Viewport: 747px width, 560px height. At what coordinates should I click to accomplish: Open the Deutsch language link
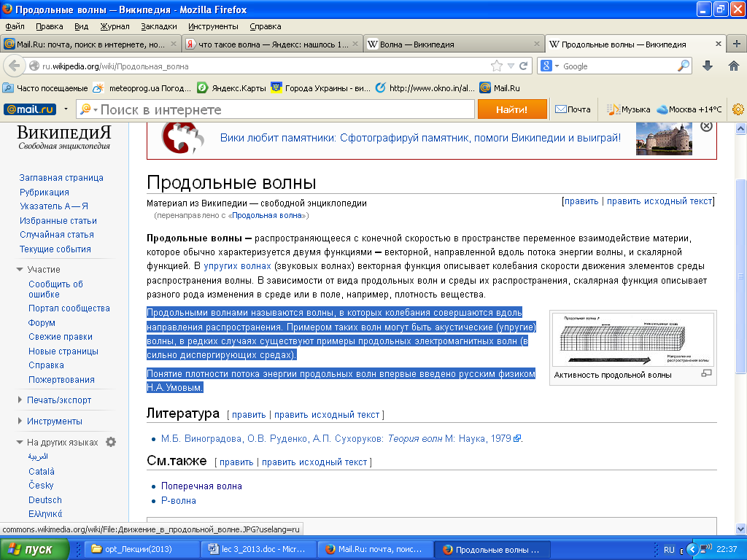tap(45, 500)
